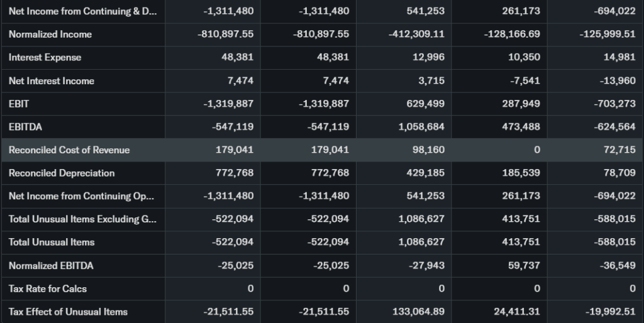Click the -128,166.69 Normalized Income cell
Image resolution: width=644 pixels, height=323 pixels.
512,34
